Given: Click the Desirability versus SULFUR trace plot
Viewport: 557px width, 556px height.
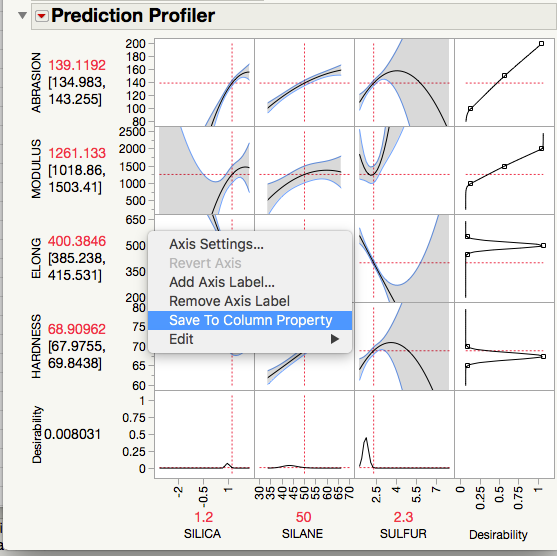Looking at the screenshot, I should point(404,434).
